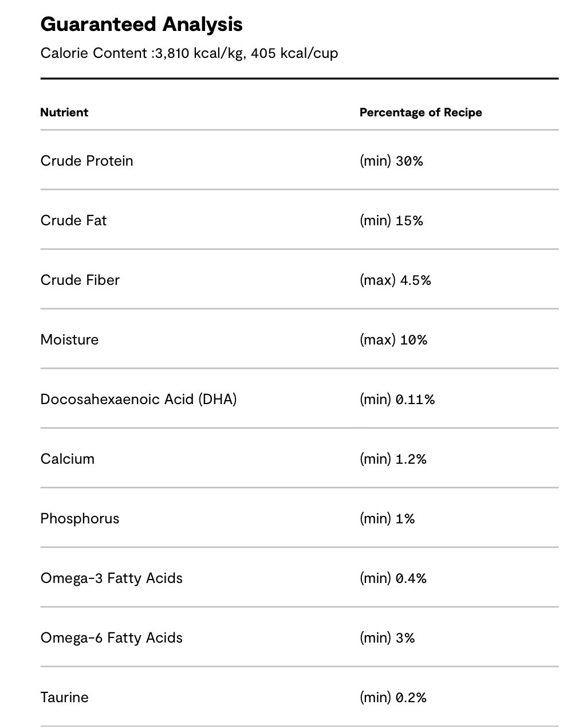Click the (min) 0.11% value

397,400
